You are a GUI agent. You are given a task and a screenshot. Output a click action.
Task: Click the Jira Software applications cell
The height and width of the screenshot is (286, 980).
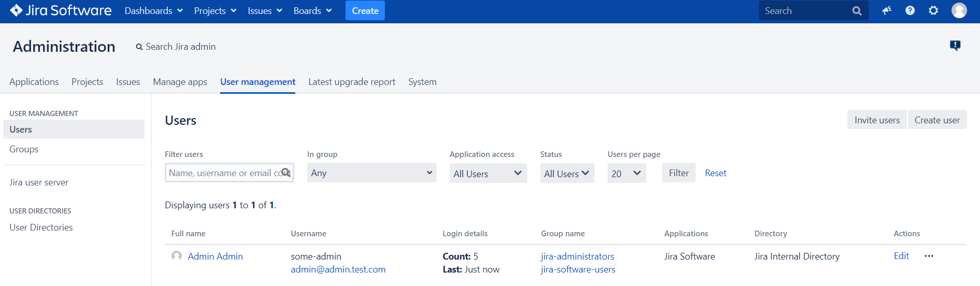coord(689,256)
